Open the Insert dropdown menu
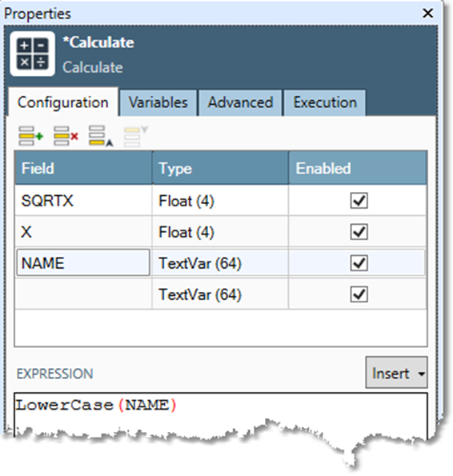453x476 pixels. [x=396, y=373]
